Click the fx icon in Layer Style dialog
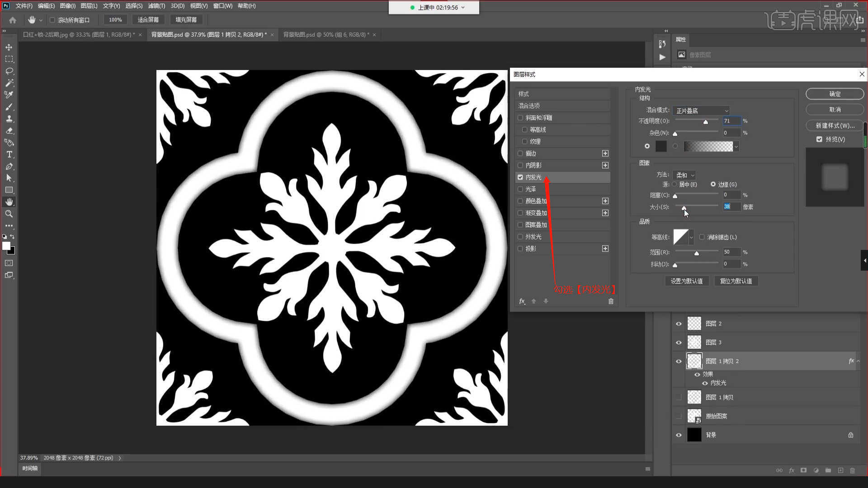 click(522, 301)
